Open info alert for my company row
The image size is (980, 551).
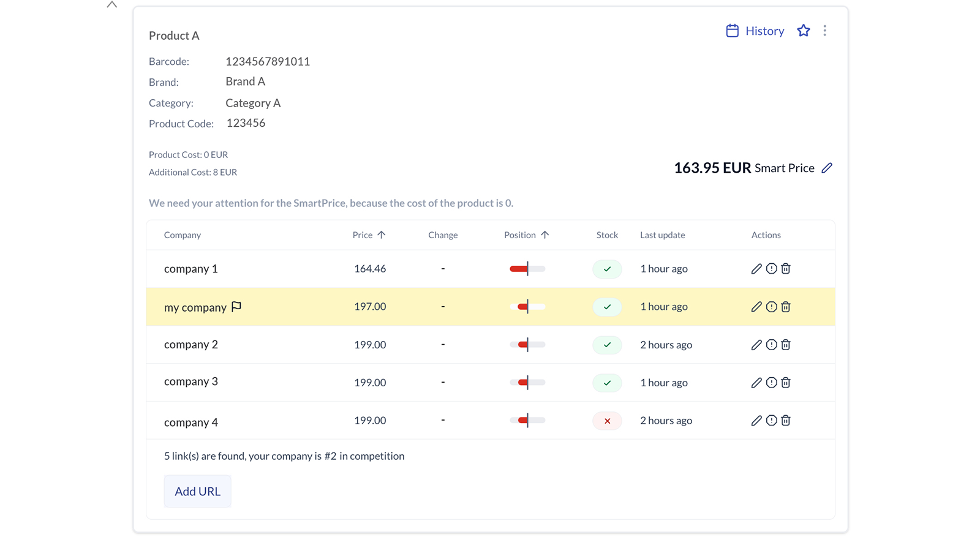771,307
